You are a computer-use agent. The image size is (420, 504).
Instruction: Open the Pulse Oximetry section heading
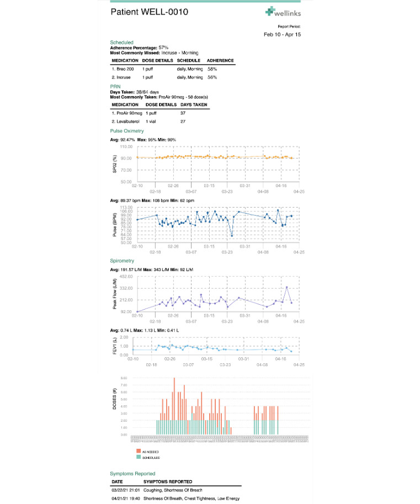tap(127, 131)
